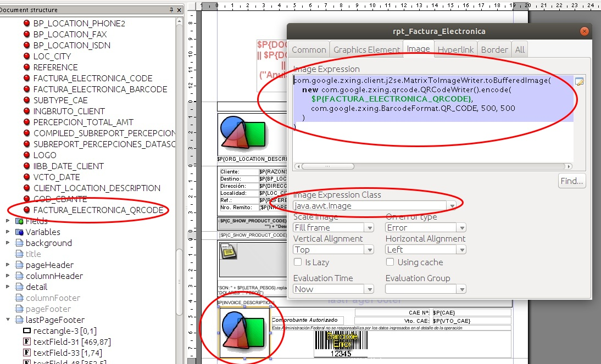Click the Find... button
This screenshot has height=364, width=601.
click(x=571, y=181)
